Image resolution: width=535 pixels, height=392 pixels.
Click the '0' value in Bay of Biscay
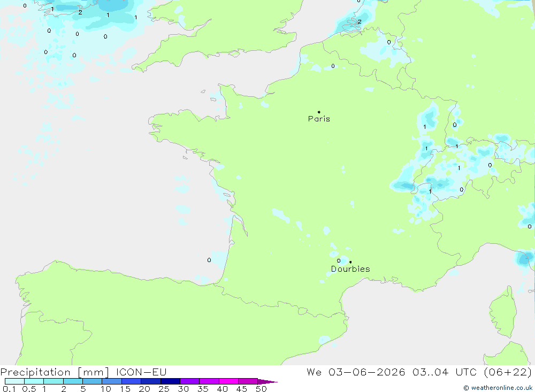(x=209, y=260)
